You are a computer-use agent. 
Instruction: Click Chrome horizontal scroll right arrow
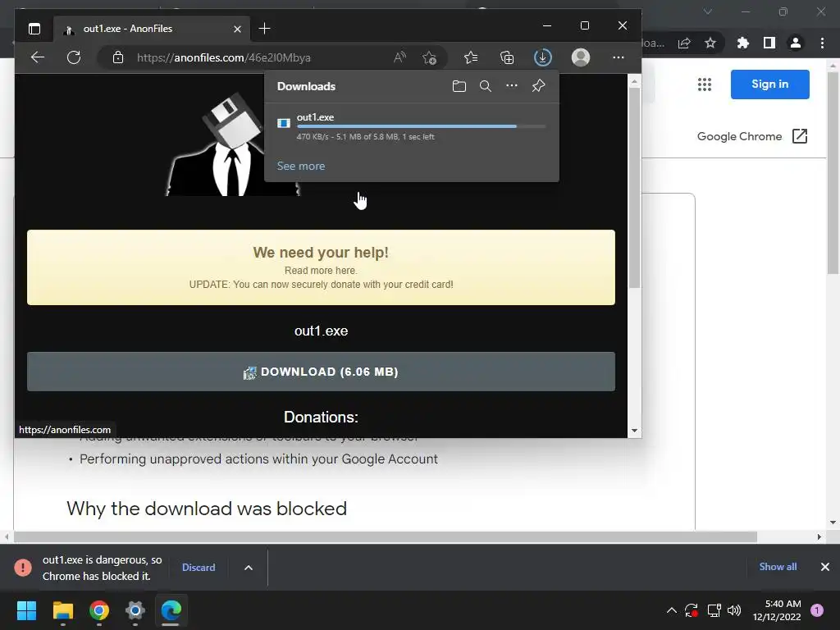coord(819,536)
